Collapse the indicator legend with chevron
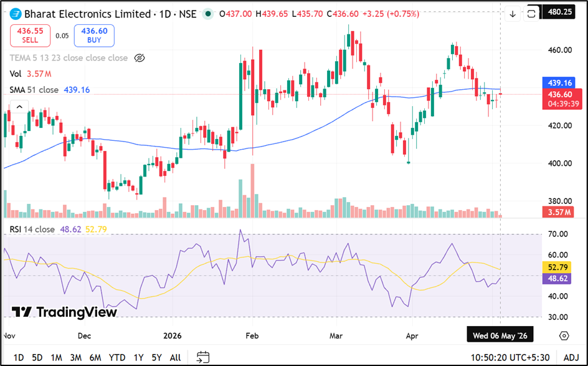588x366 pixels. (x=19, y=107)
